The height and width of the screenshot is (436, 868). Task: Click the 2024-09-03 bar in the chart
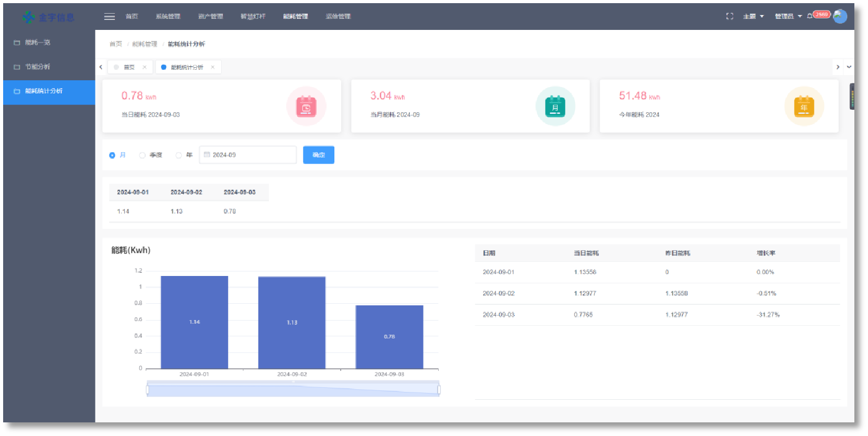click(389, 337)
